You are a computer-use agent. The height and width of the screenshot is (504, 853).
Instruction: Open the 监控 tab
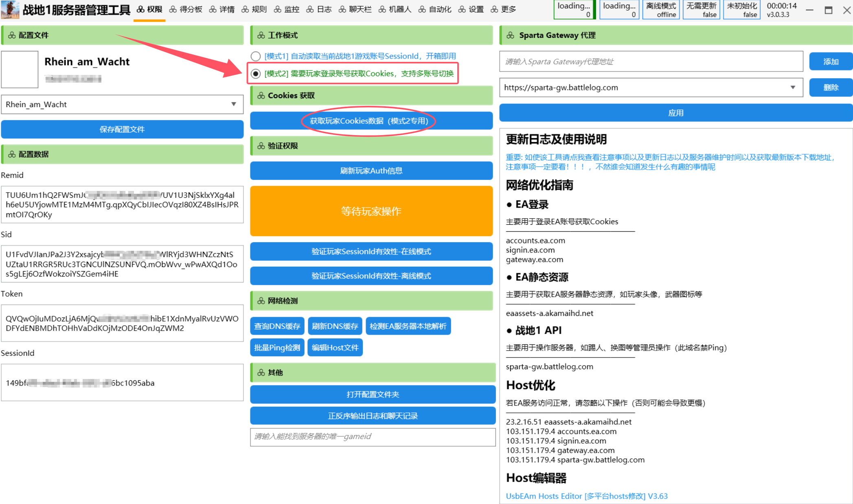pos(287,9)
